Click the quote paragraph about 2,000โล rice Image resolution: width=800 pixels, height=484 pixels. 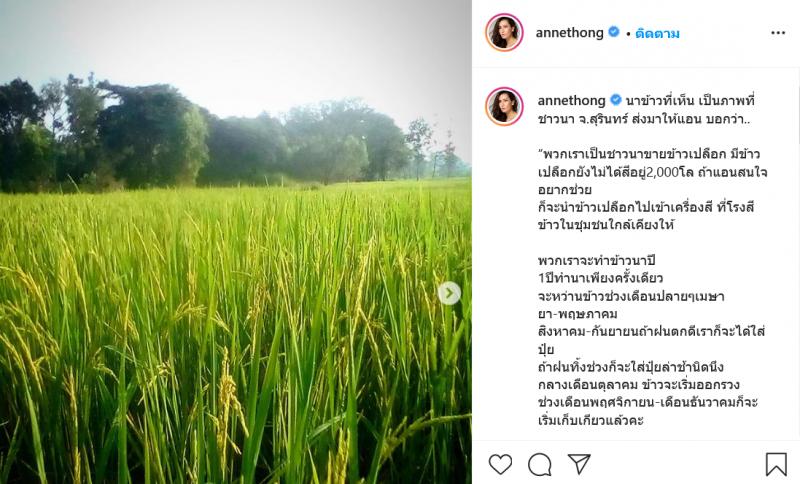coord(653,189)
